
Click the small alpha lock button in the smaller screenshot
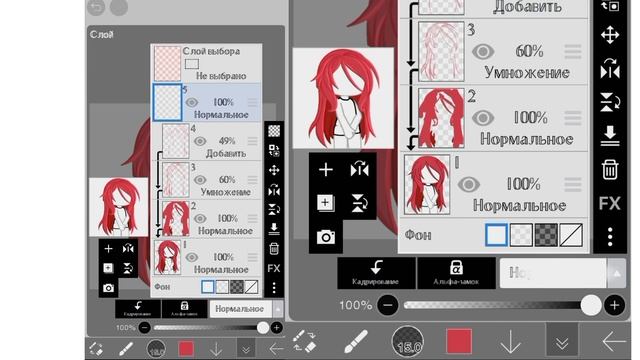click(x=184, y=309)
